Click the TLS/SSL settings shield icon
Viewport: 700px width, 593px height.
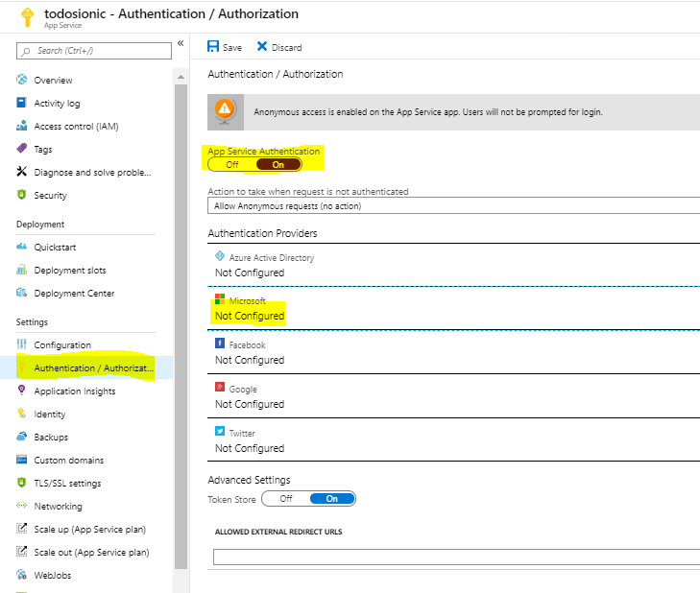click(21, 483)
